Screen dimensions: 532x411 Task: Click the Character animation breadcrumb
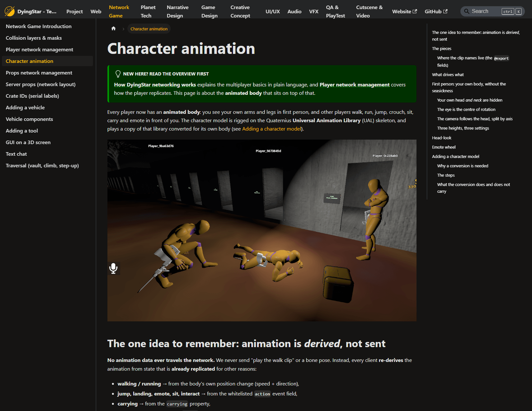coord(149,29)
